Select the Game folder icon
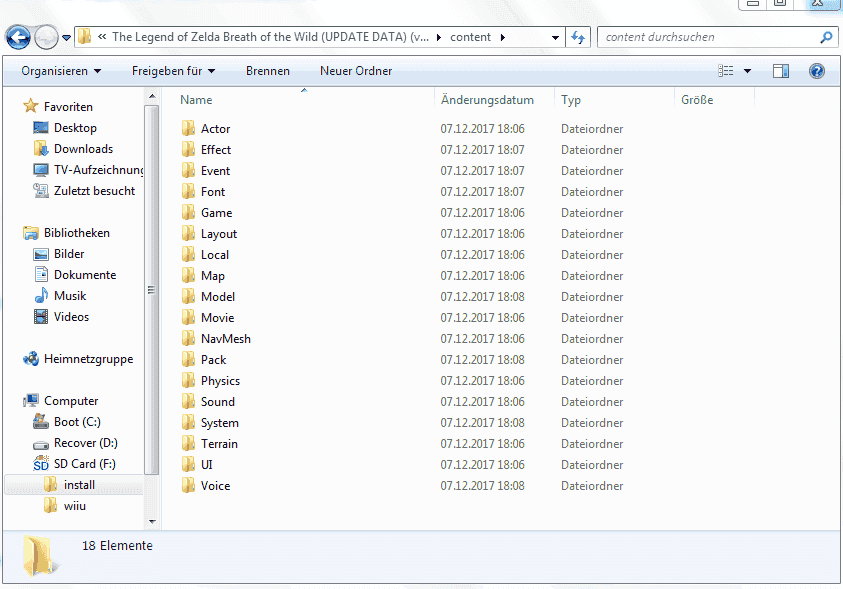 (188, 212)
